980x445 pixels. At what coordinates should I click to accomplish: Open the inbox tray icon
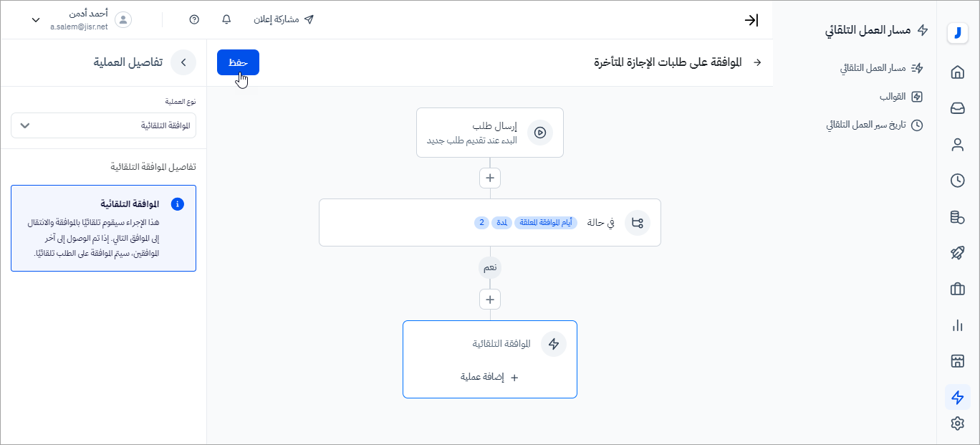pyautogui.click(x=957, y=108)
